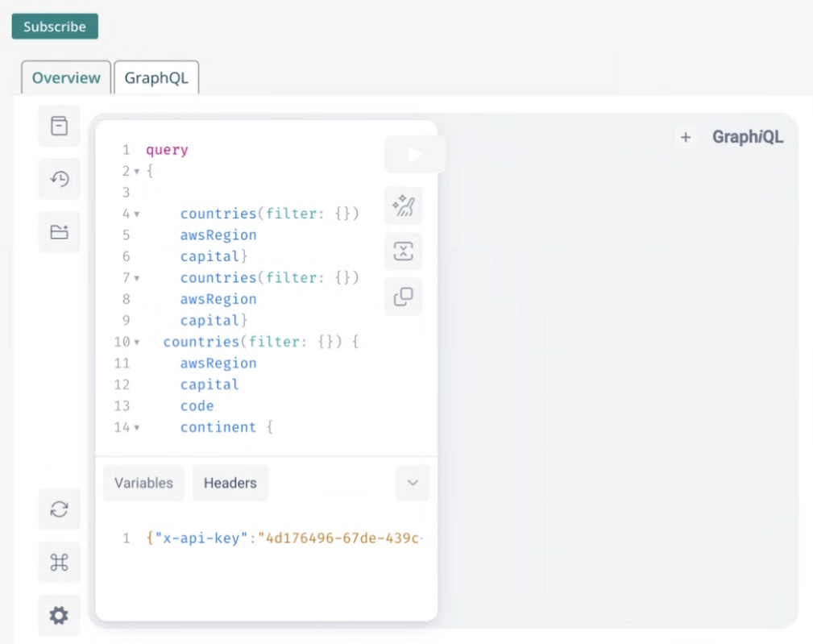Click the Subscribe button
This screenshot has width=813, height=644.
[x=55, y=27]
